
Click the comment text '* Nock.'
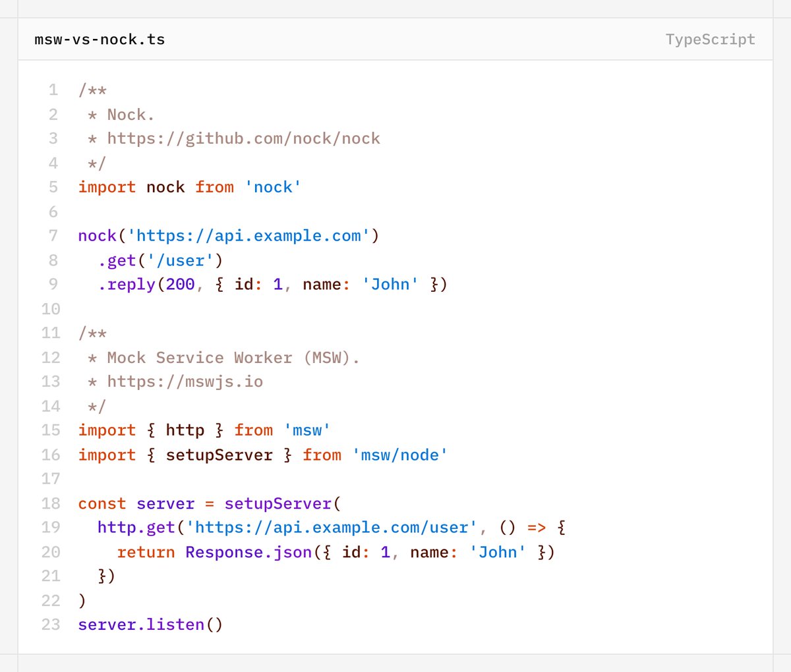click(121, 115)
